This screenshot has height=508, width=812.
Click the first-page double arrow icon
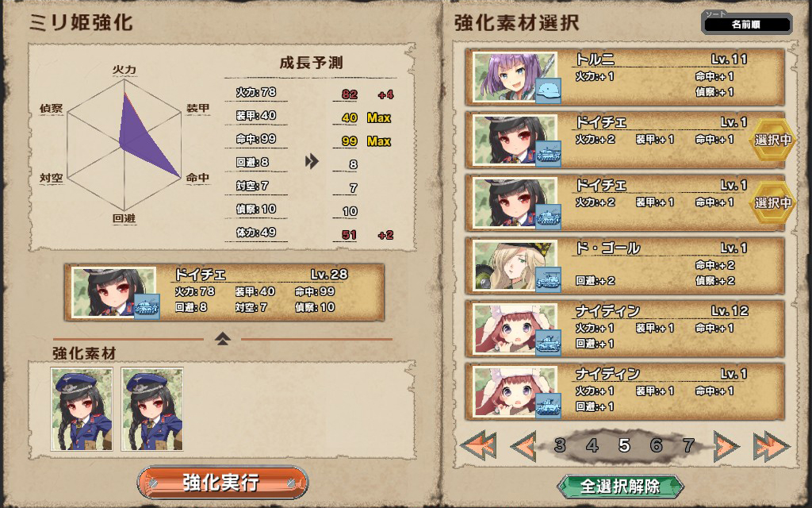[478, 445]
